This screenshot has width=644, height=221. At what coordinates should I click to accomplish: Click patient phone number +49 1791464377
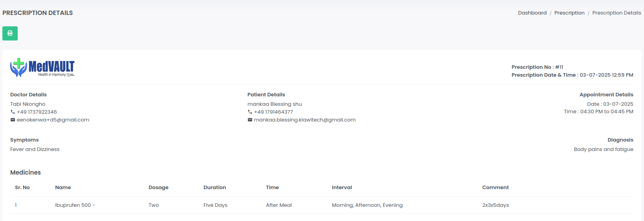point(273,112)
